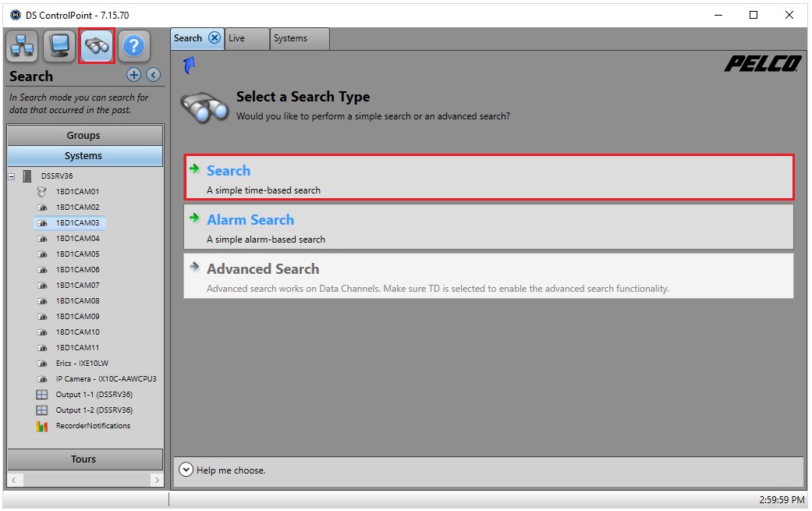Select the binoculars Search mode icon
The height and width of the screenshot is (511, 812).
pos(96,45)
